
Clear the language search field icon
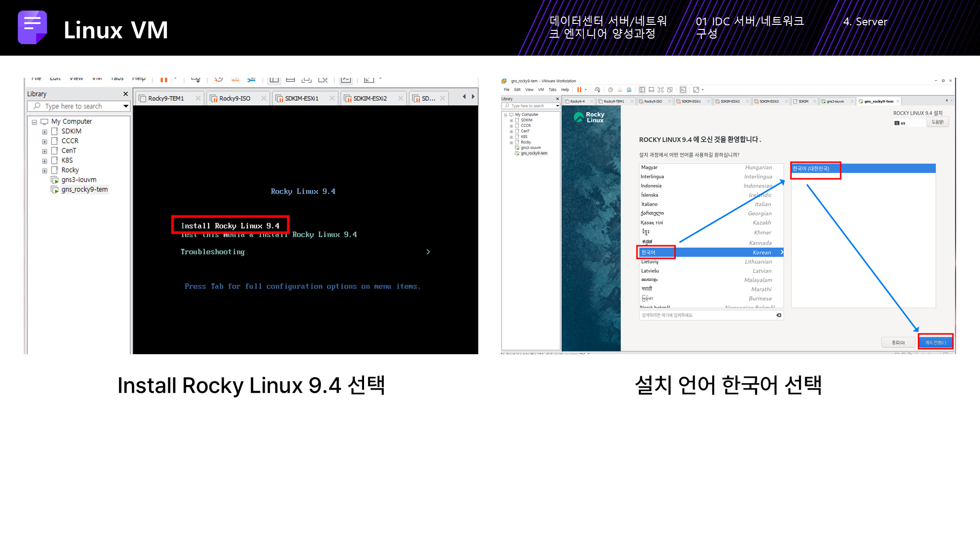click(779, 315)
